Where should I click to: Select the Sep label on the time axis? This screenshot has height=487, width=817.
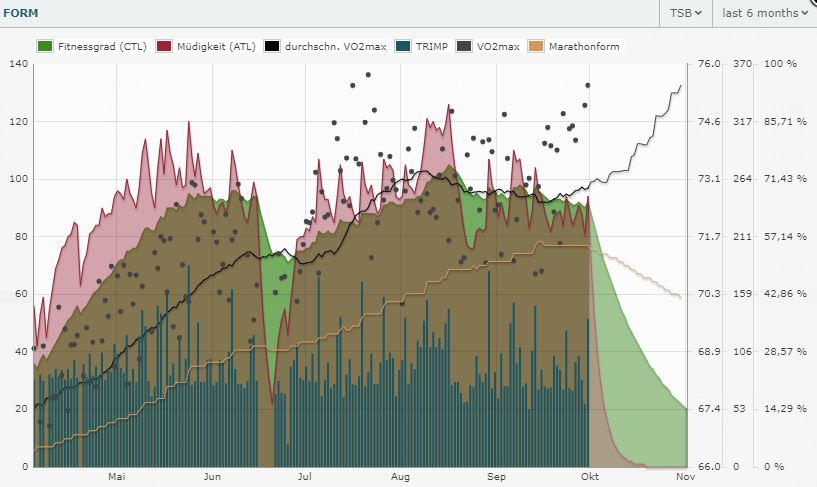pos(497,478)
